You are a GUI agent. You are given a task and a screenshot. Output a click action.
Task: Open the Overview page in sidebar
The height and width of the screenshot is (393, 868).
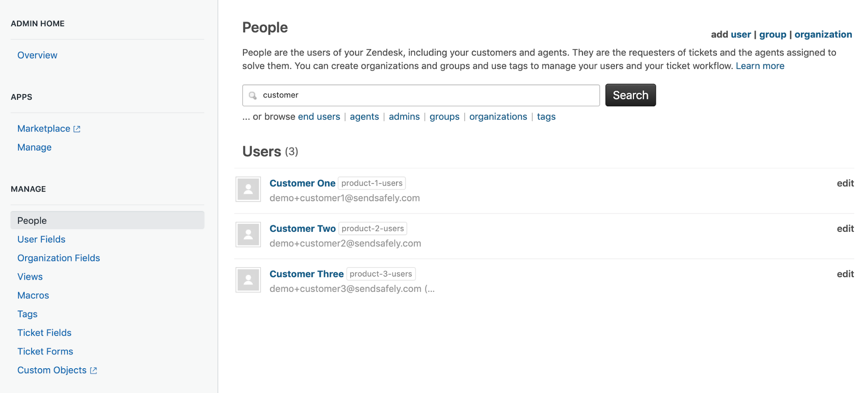pos(37,55)
